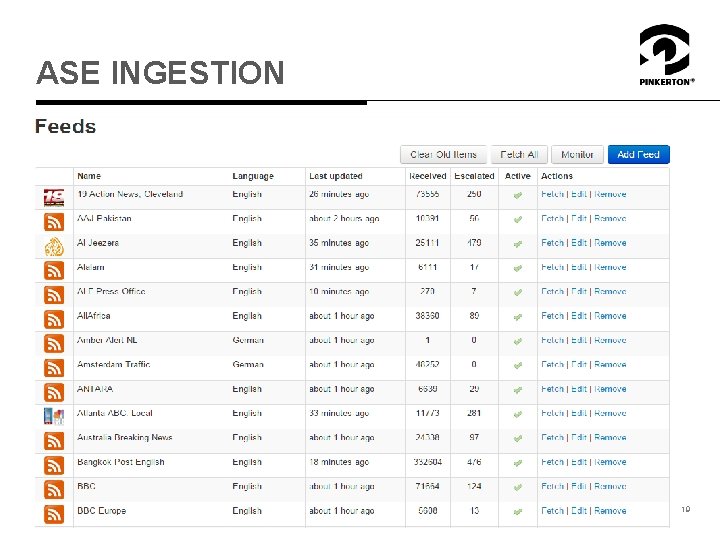Click the RSS icon for Amber Alert NL

[54, 343]
